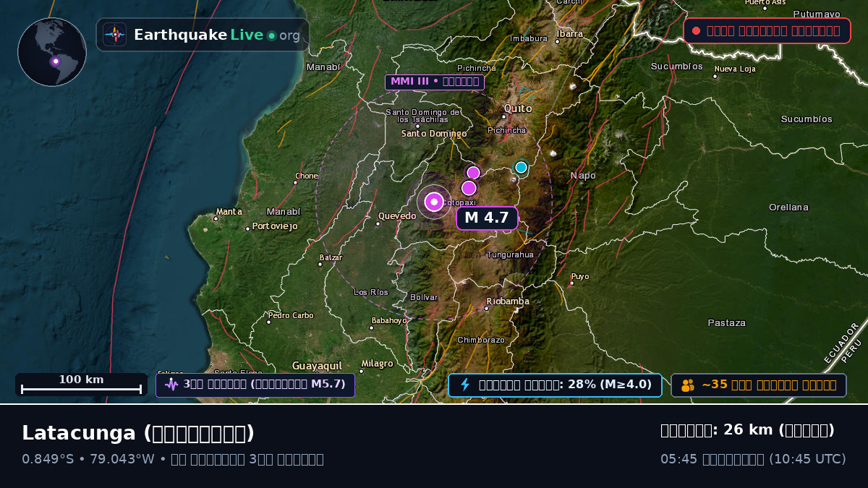This screenshot has width=868, height=488.
Task: Click the Quevedo city label
Action: tap(397, 216)
